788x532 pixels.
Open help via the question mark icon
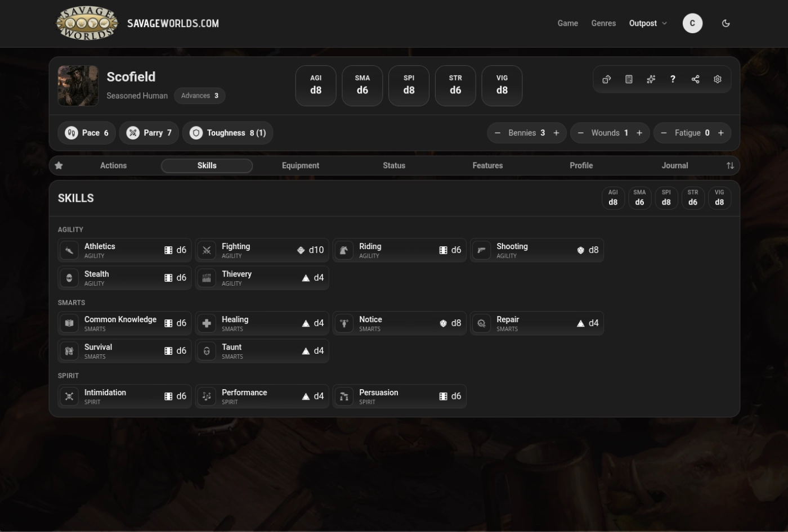(x=673, y=79)
